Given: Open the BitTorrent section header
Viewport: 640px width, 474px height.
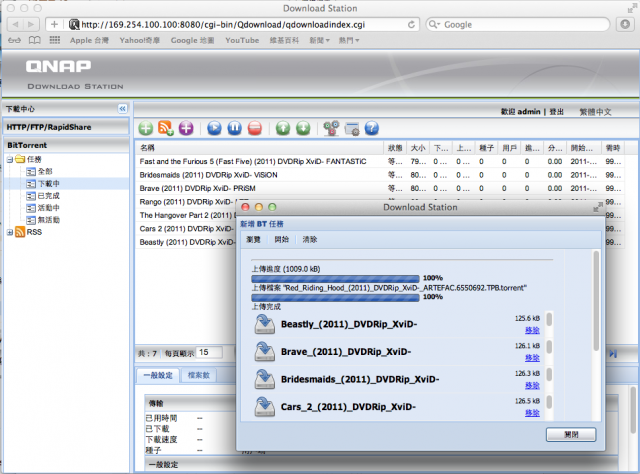Looking at the screenshot, I should pos(66,145).
